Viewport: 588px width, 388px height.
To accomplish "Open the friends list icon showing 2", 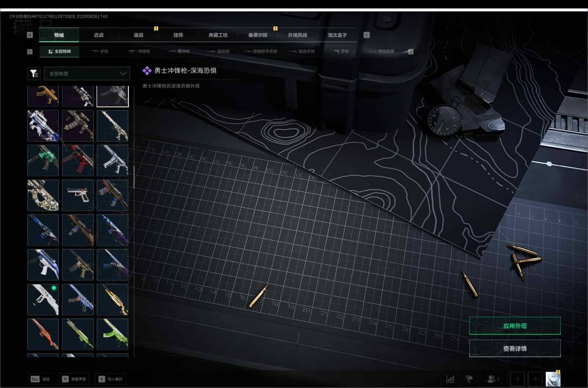I will pos(493,379).
